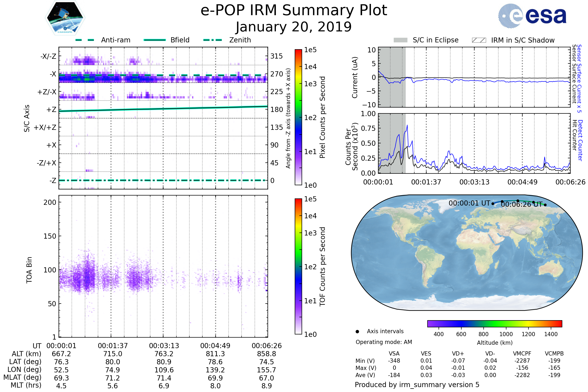Click the VMCPF voltage column header
The image size is (588, 392).
click(522, 354)
